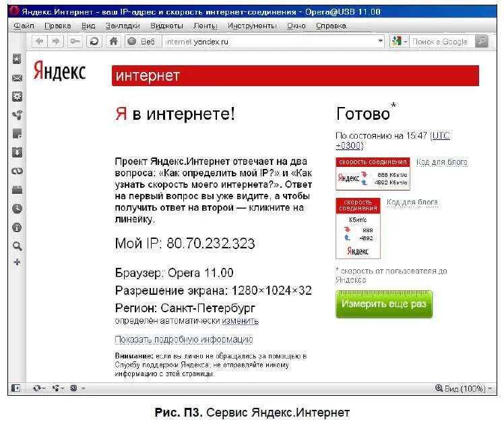The image size is (504, 424).
Task: Click the изменить region link
Action: click(x=240, y=321)
